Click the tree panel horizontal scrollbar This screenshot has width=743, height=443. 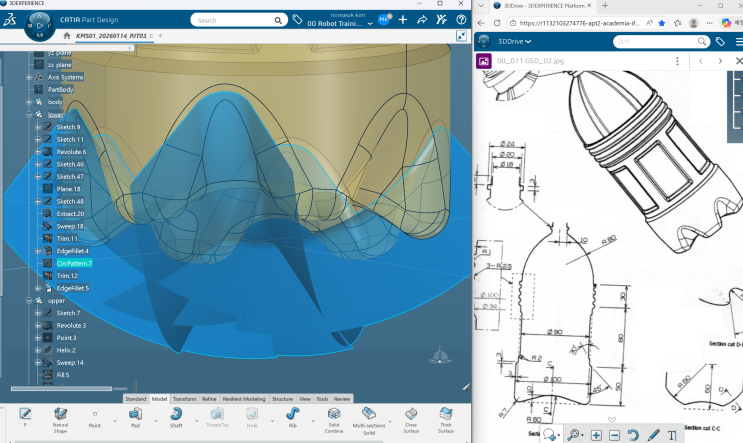(62, 389)
